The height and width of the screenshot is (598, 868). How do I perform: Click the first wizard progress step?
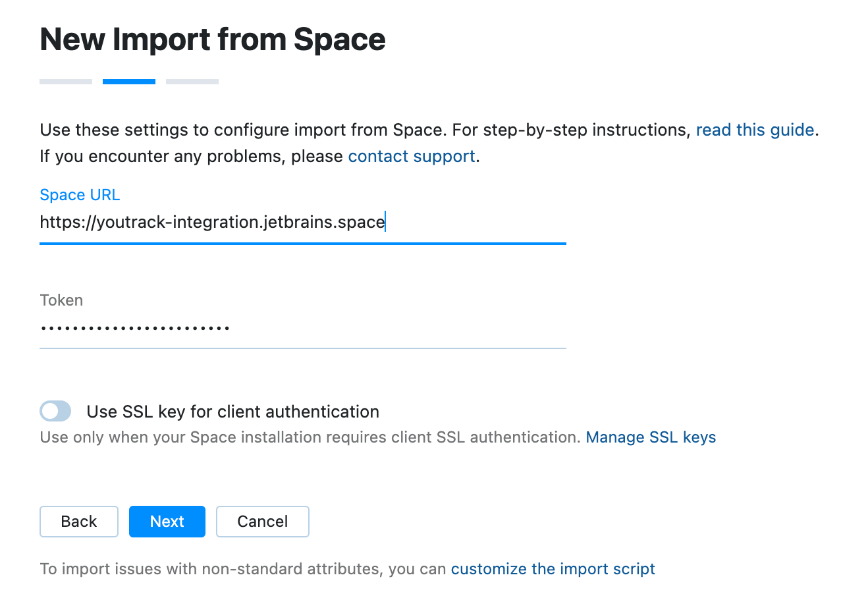[x=65, y=81]
